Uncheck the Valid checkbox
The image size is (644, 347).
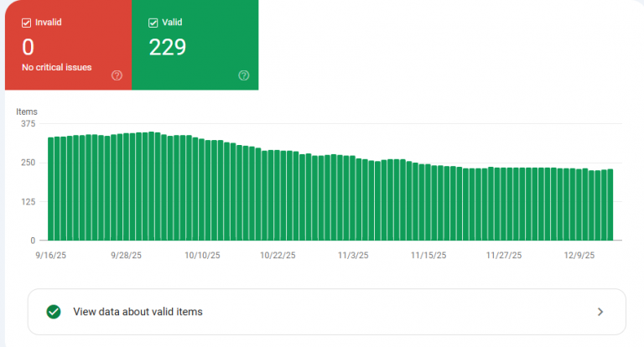click(153, 23)
